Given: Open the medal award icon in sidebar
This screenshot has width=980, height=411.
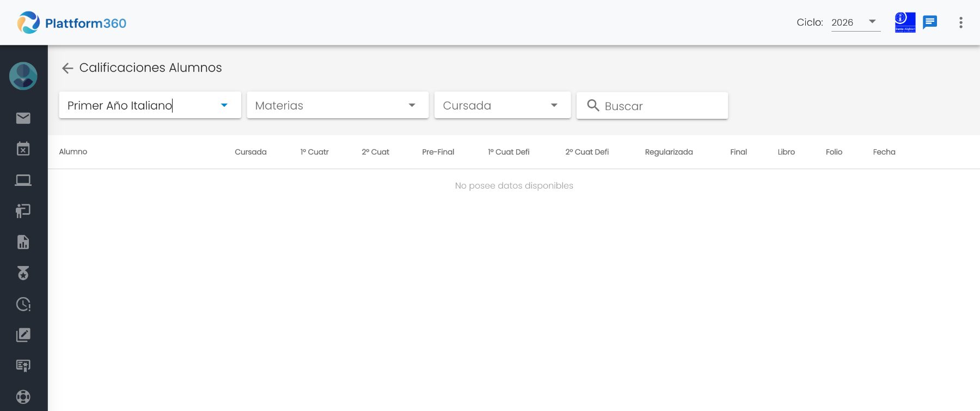Looking at the screenshot, I should click(x=23, y=273).
